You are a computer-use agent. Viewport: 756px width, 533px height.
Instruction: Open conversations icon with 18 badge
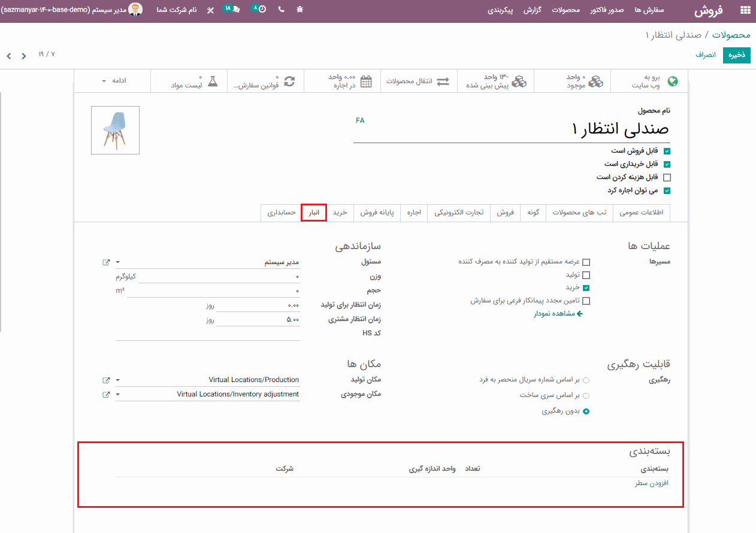click(232, 10)
